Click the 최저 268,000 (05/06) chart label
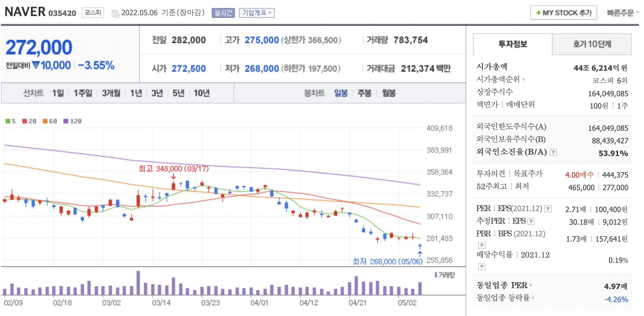Image resolution: width=644 pixels, height=316 pixels. click(x=387, y=262)
